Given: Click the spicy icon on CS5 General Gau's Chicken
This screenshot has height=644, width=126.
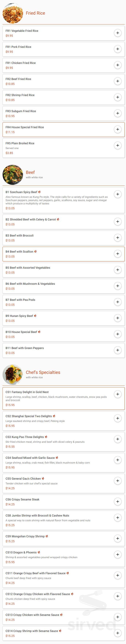Looking at the screenshot, I should [43, 479].
